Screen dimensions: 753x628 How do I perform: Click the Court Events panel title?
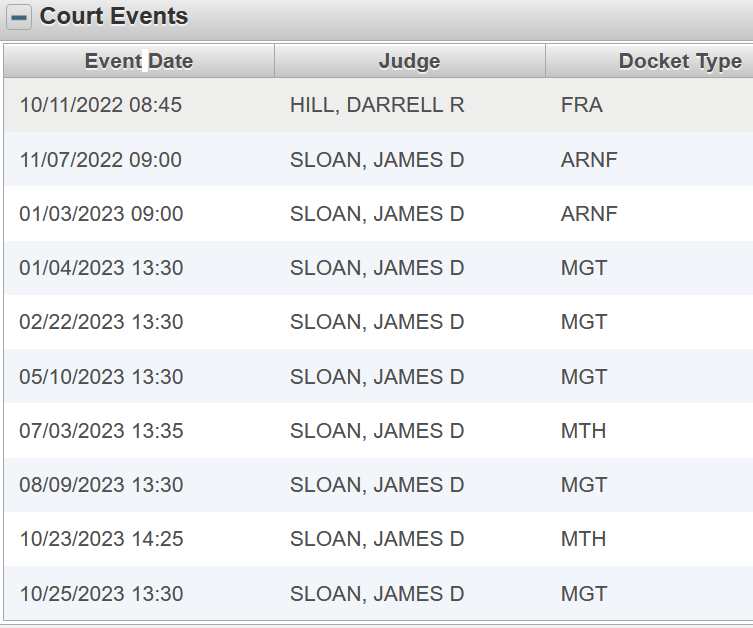point(114,17)
